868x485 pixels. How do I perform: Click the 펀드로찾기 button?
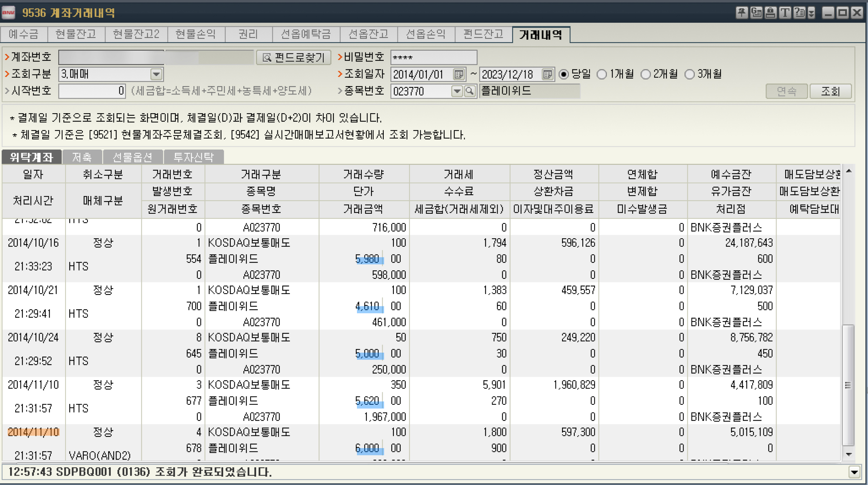[x=294, y=58]
